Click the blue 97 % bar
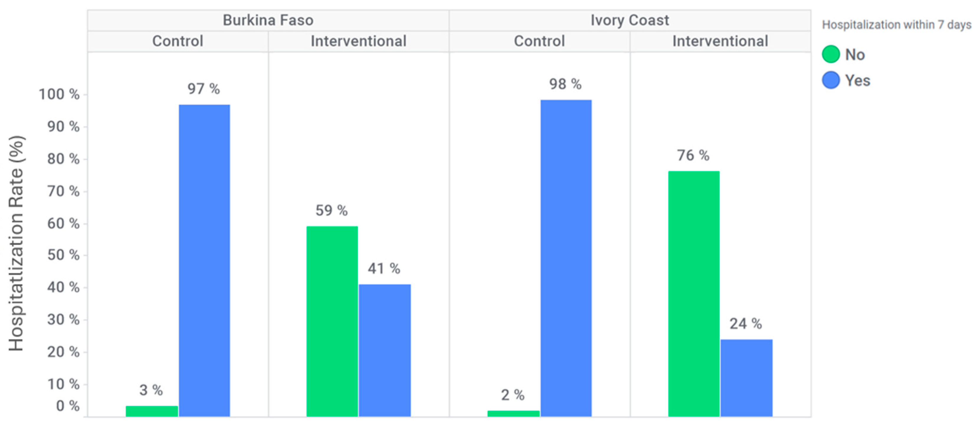This screenshot has height=426, width=980. tap(204, 260)
